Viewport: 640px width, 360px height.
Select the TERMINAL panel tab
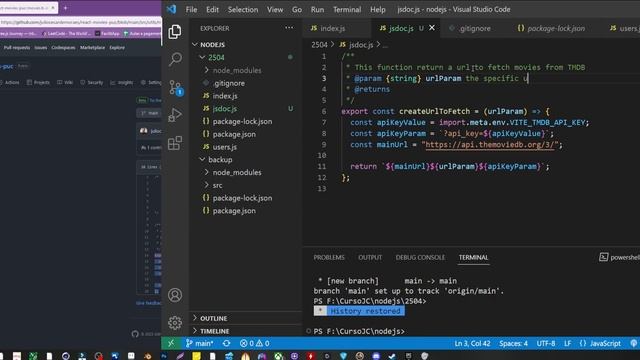[x=473, y=257]
